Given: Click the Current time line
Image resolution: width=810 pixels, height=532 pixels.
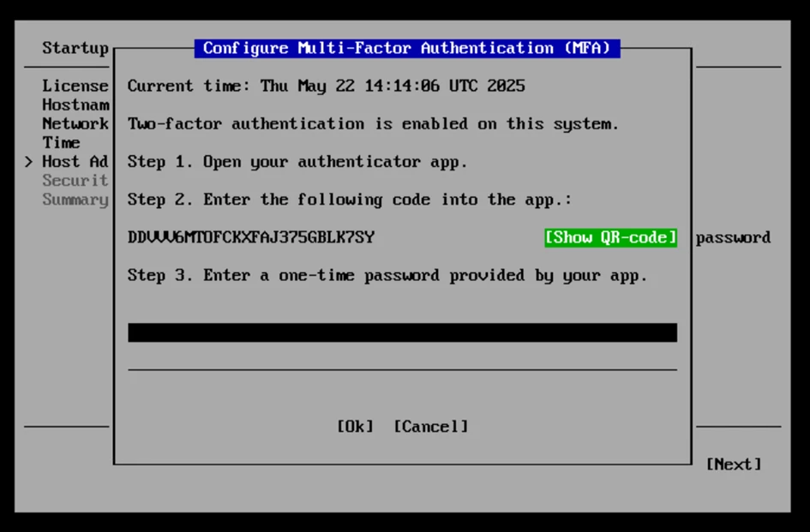Looking at the screenshot, I should click(x=326, y=86).
